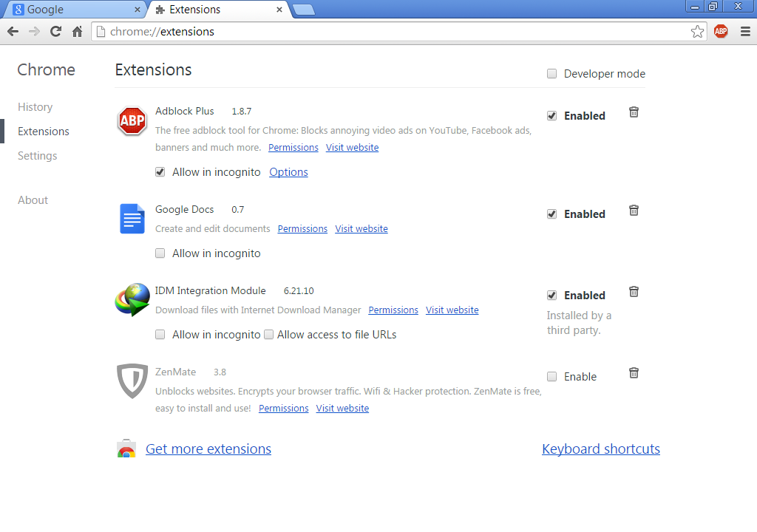Image resolution: width=757 pixels, height=532 pixels.
Task: Bookmark this page with the star
Action: 697,32
